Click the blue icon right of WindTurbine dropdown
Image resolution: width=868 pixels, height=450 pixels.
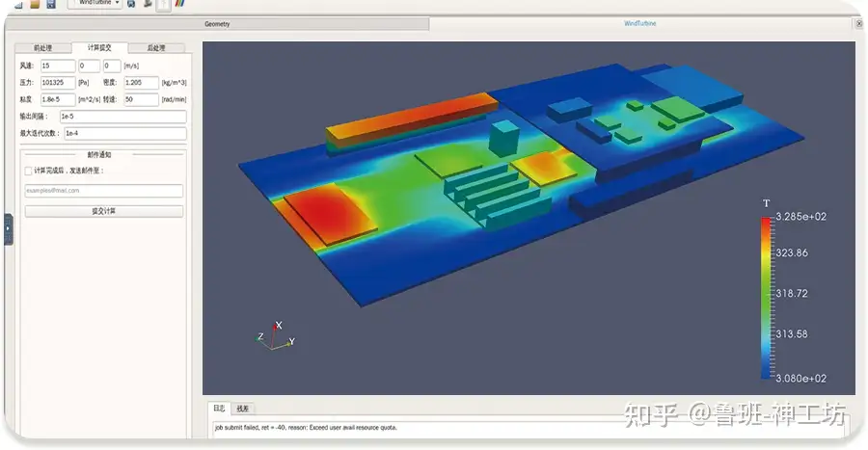pyautogui.click(x=131, y=4)
